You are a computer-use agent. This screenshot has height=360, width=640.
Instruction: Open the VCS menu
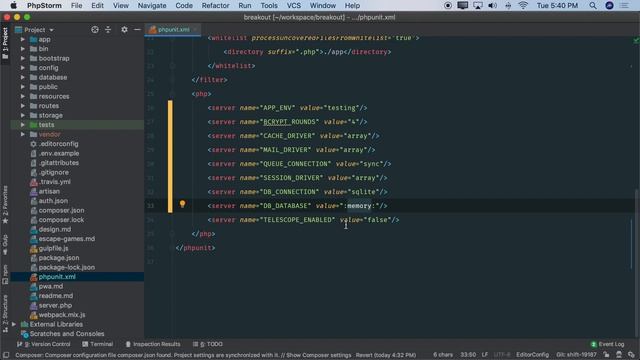tap(293, 6)
